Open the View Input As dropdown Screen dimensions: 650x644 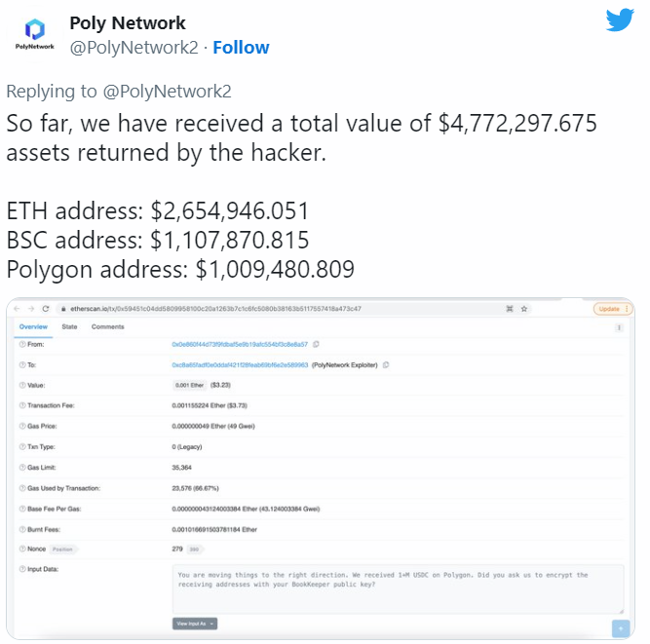[195, 623]
